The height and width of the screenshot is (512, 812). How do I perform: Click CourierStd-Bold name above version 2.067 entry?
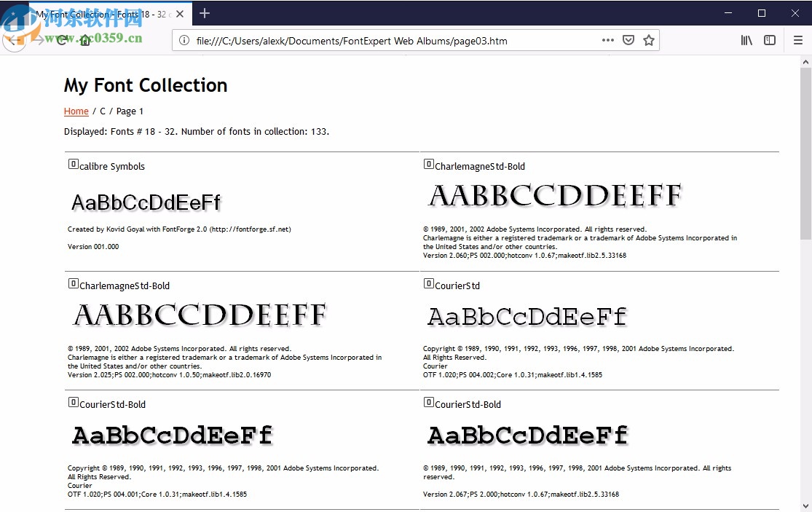[468, 404]
